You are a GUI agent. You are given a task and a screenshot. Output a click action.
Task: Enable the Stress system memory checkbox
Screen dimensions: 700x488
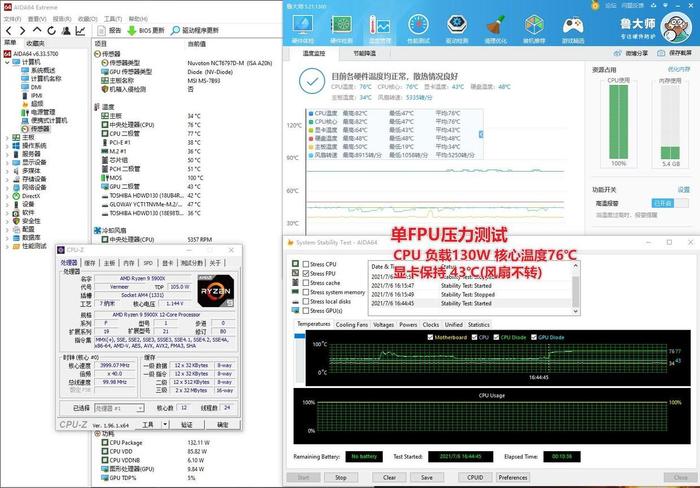pyautogui.click(x=306, y=292)
